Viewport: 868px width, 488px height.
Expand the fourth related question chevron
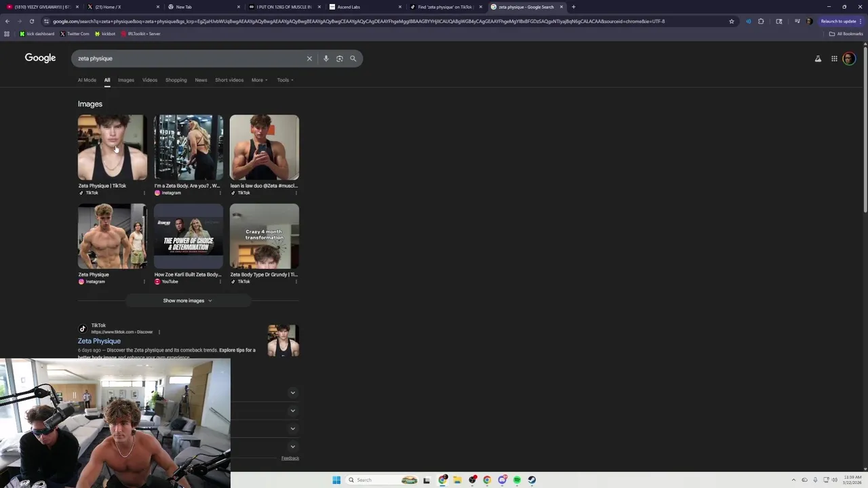pyautogui.click(x=293, y=446)
